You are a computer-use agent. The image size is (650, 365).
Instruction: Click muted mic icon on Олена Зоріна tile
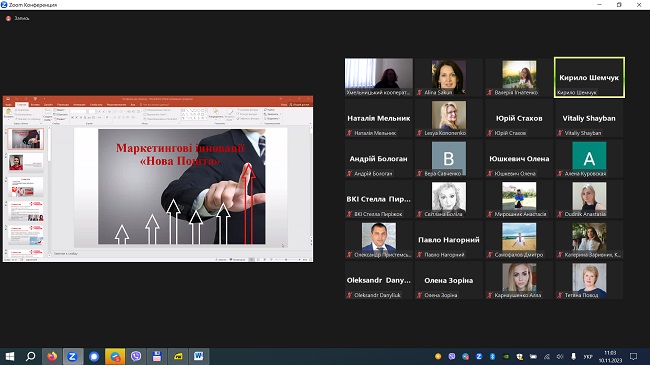tap(420, 295)
